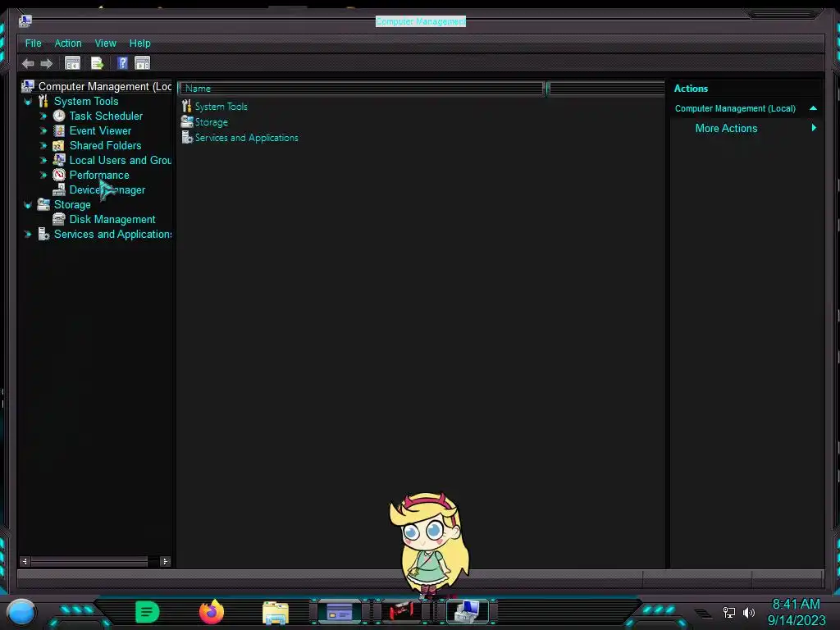Open the File menu
Image resolution: width=840 pixels, height=630 pixels.
click(x=33, y=43)
